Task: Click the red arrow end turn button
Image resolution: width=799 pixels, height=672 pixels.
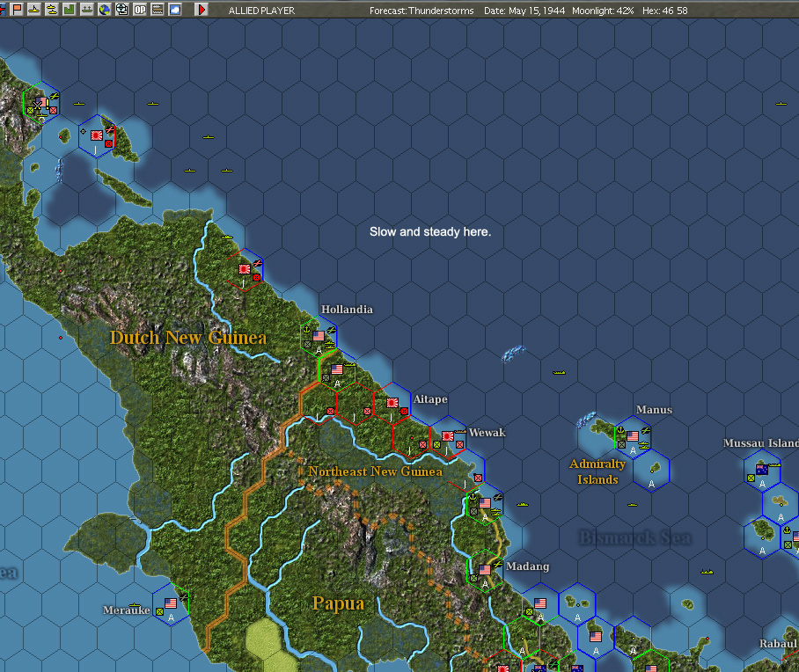Action: coord(202,9)
